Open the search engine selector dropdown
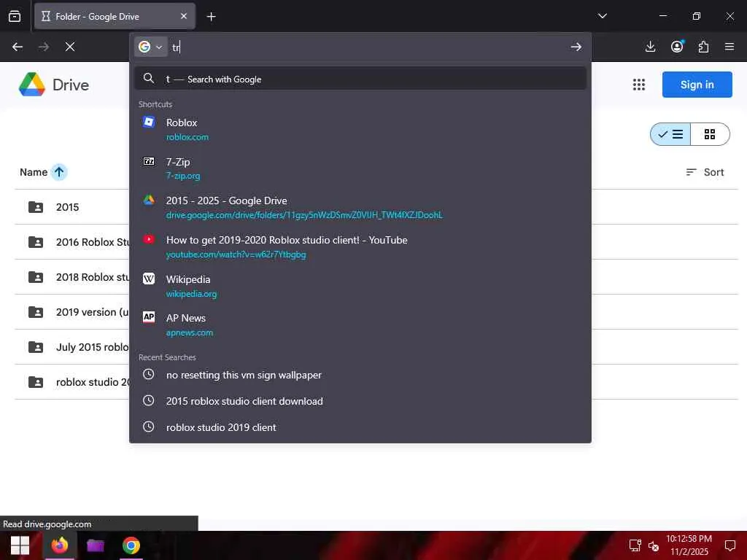Screen dimensions: 747x560 click(150, 47)
